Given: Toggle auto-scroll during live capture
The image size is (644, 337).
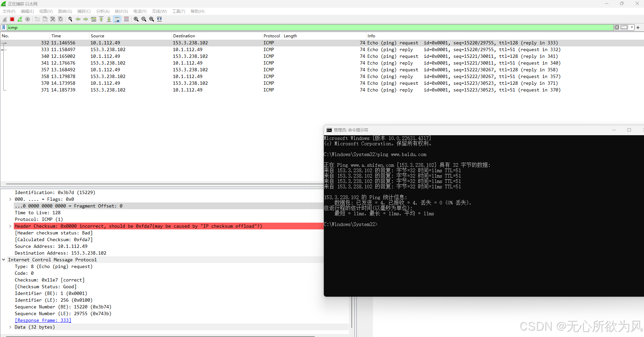Looking at the screenshot, I should (x=117, y=19).
